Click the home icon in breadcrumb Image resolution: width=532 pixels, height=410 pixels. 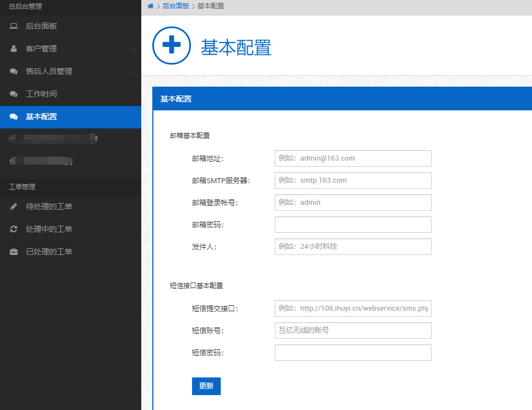(151, 6)
